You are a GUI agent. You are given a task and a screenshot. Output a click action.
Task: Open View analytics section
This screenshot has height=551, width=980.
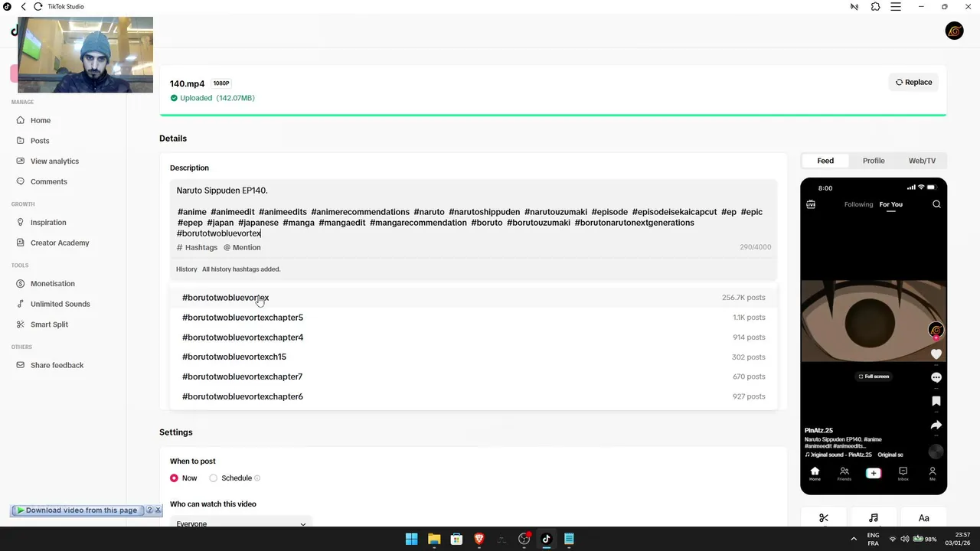point(54,161)
